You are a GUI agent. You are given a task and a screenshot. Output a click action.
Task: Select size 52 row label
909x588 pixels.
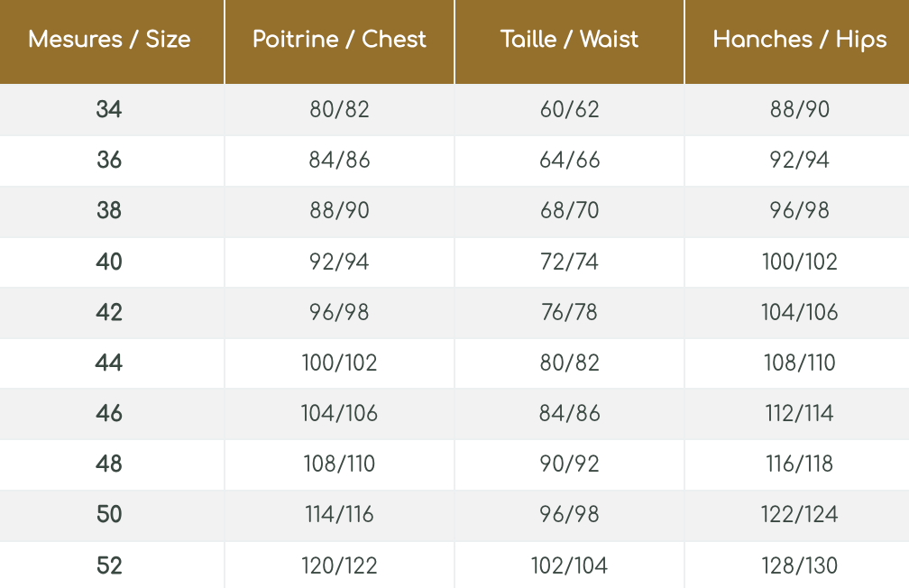coord(109,565)
